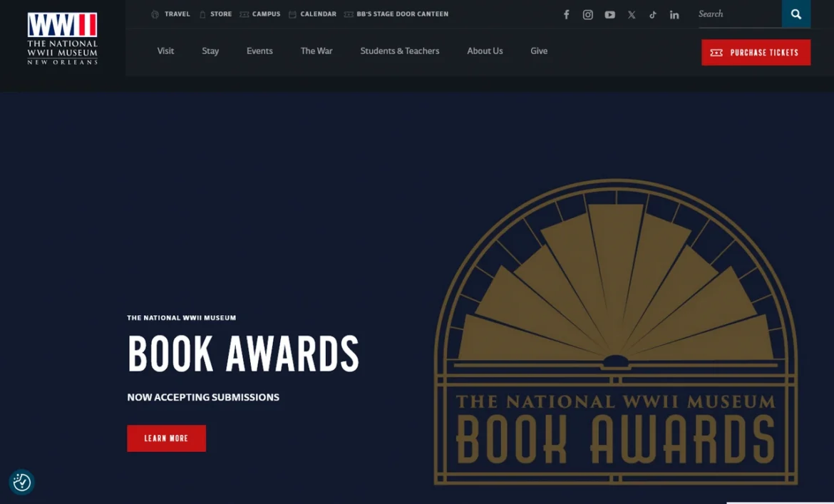834x504 pixels.
Task: Open the Stay menu
Action: tap(210, 51)
